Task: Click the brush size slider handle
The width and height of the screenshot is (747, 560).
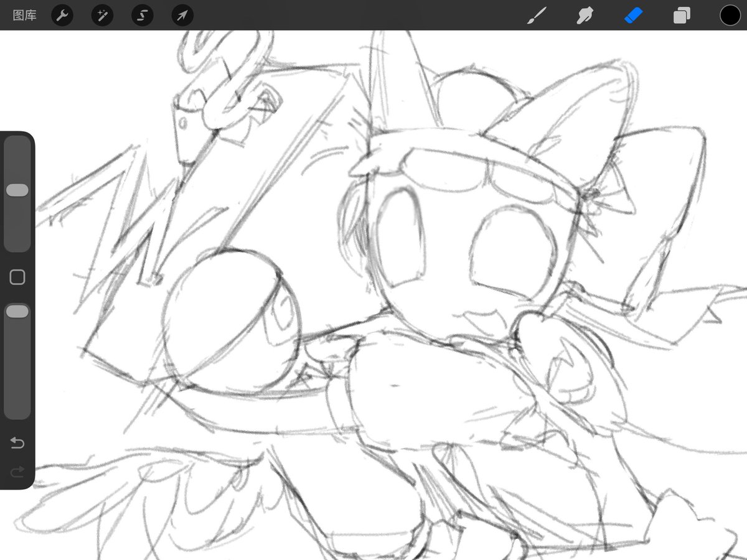Action: click(17, 190)
